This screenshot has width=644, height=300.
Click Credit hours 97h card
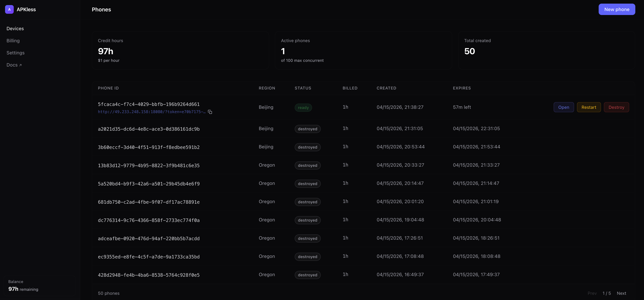(x=180, y=50)
